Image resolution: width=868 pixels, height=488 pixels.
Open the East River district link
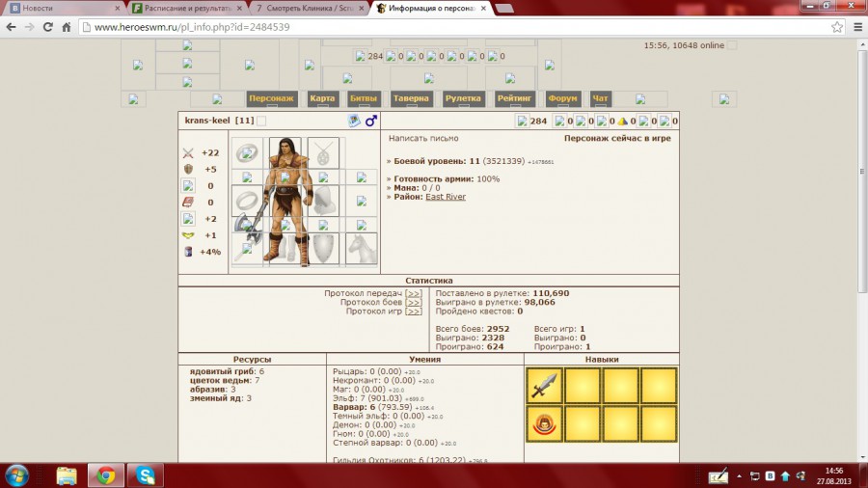446,197
